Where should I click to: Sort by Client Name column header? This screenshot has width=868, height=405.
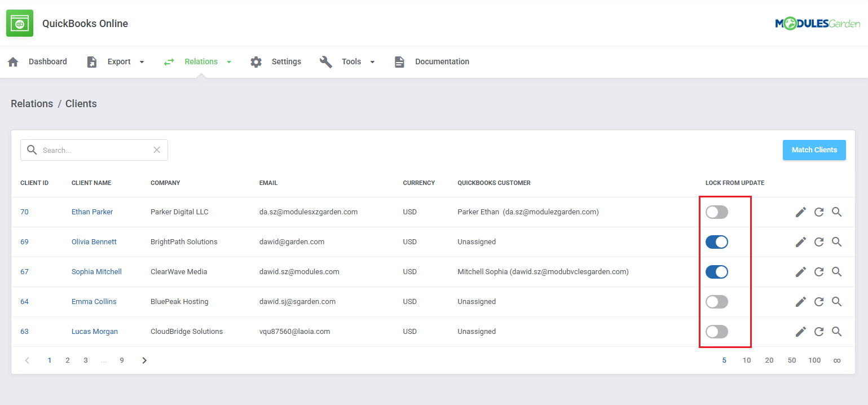click(x=91, y=183)
